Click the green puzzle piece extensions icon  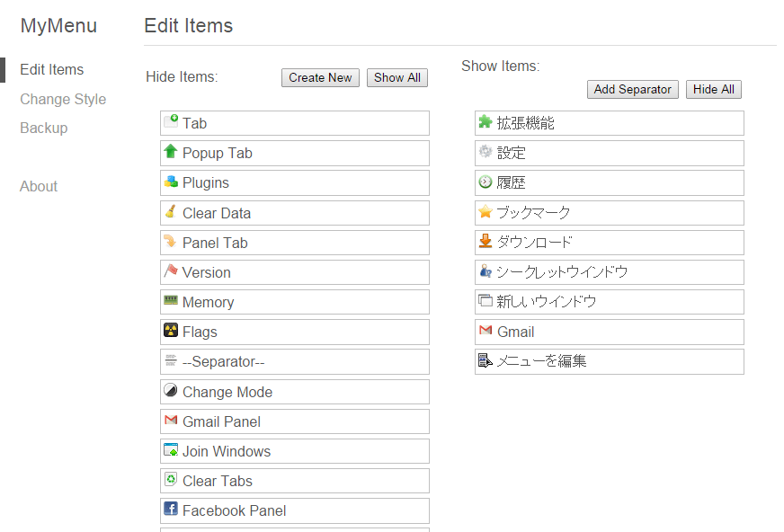point(485,121)
